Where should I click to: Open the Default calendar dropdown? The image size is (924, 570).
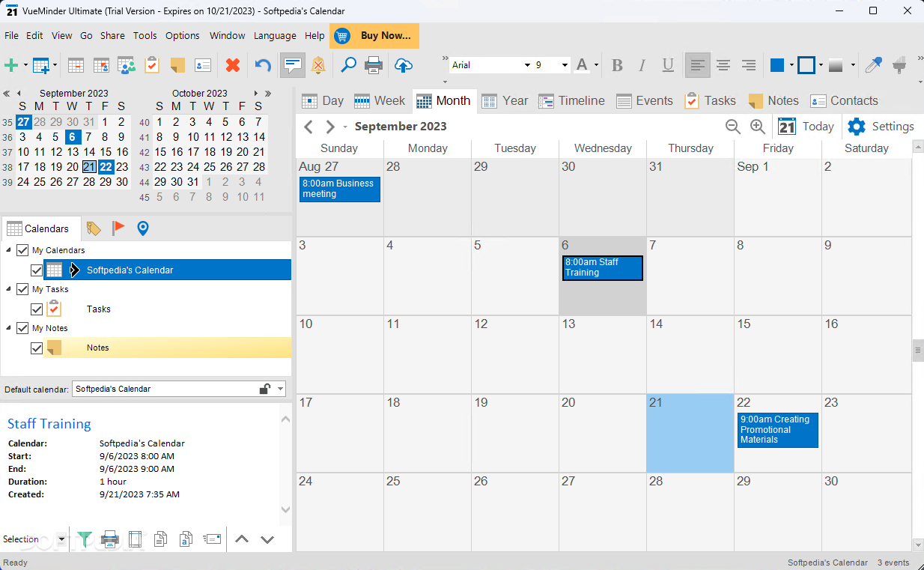click(281, 389)
